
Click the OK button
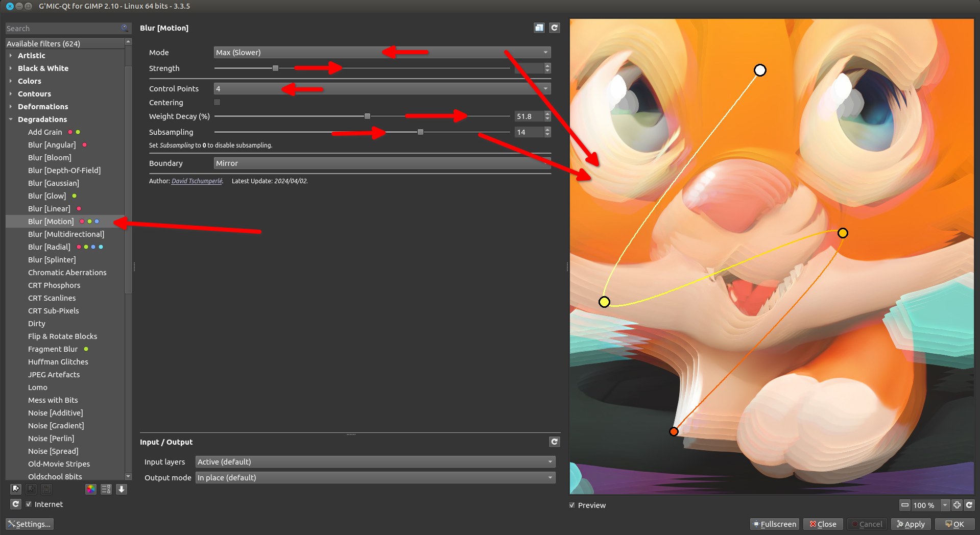pos(954,524)
